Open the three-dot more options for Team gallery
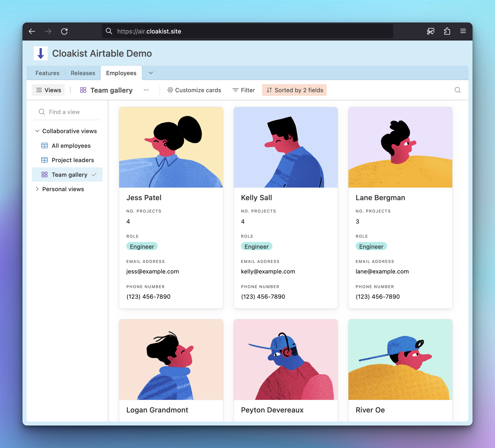 (x=146, y=90)
